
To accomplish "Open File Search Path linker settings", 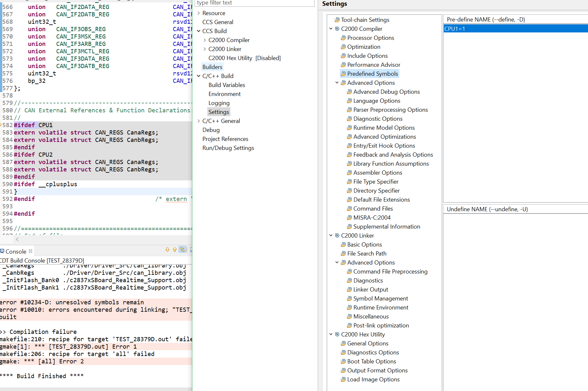I will point(367,253).
